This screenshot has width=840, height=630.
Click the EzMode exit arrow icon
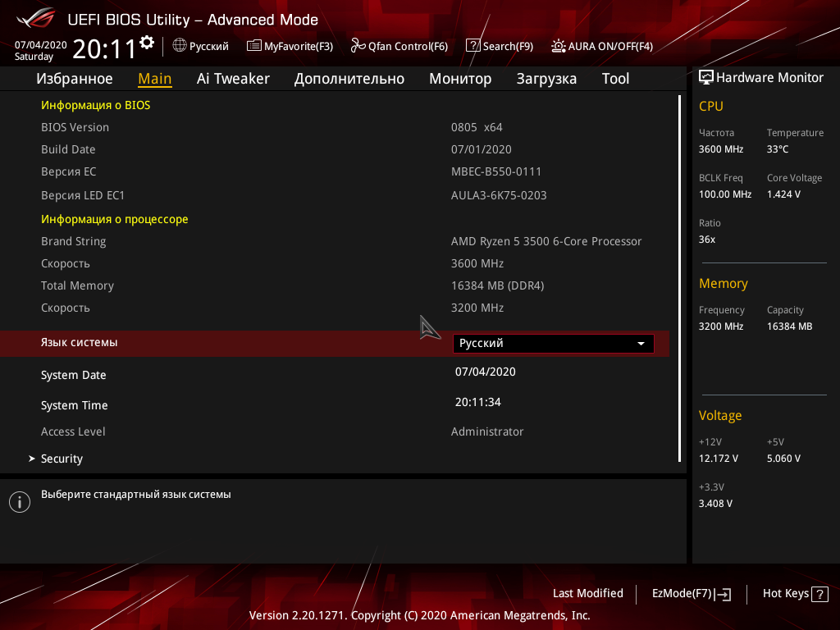click(723, 594)
